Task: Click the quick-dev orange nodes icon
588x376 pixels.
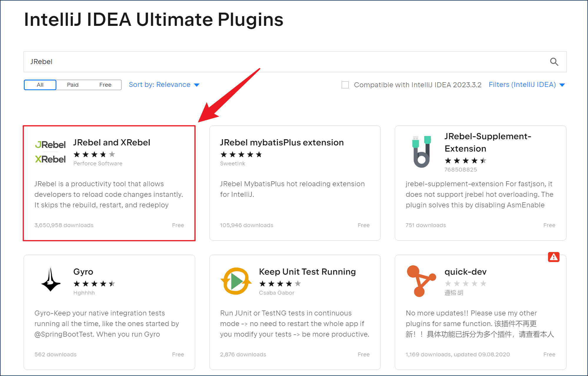Action: [x=421, y=281]
